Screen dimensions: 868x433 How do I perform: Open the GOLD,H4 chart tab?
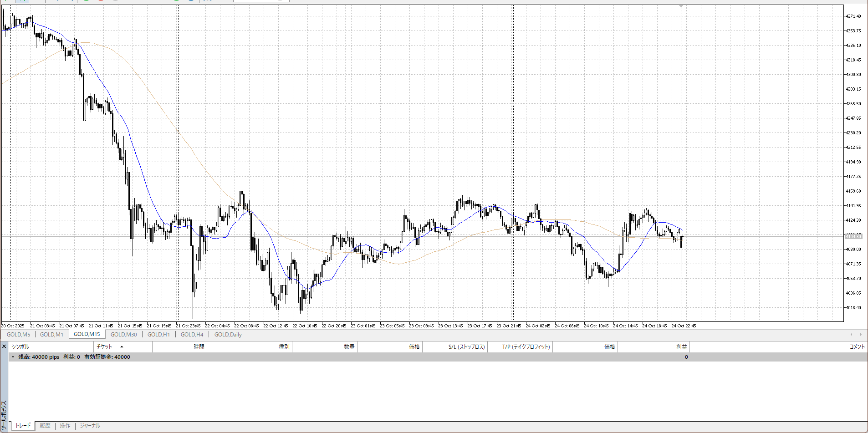point(192,335)
